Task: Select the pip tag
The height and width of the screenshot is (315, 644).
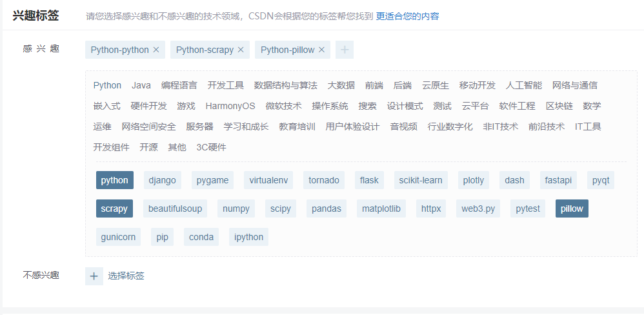Action: 162,237
